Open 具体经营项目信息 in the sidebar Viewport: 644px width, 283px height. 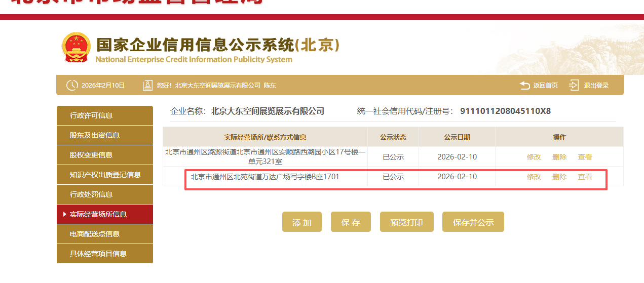coord(105,254)
